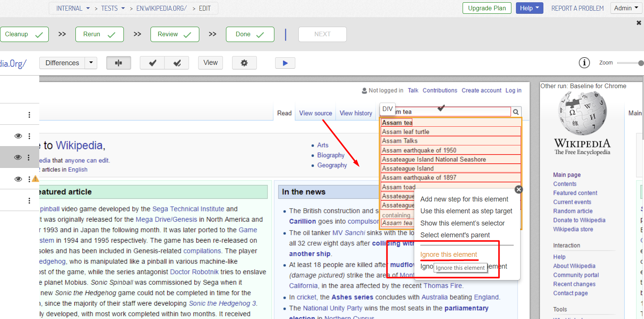The height and width of the screenshot is (319, 644).
Task: Select 'Add new step for this element'
Action: pos(464,199)
